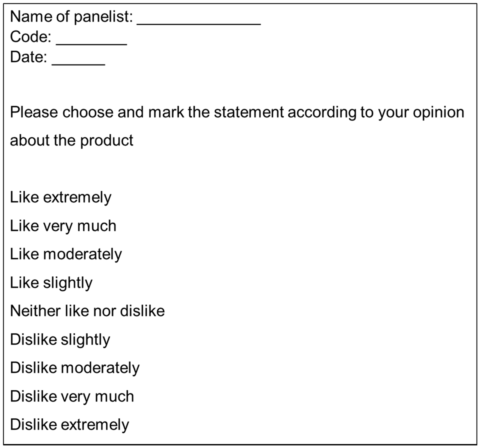
Task: Choose the "Dislike slightly" option
Action: click(x=60, y=340)
